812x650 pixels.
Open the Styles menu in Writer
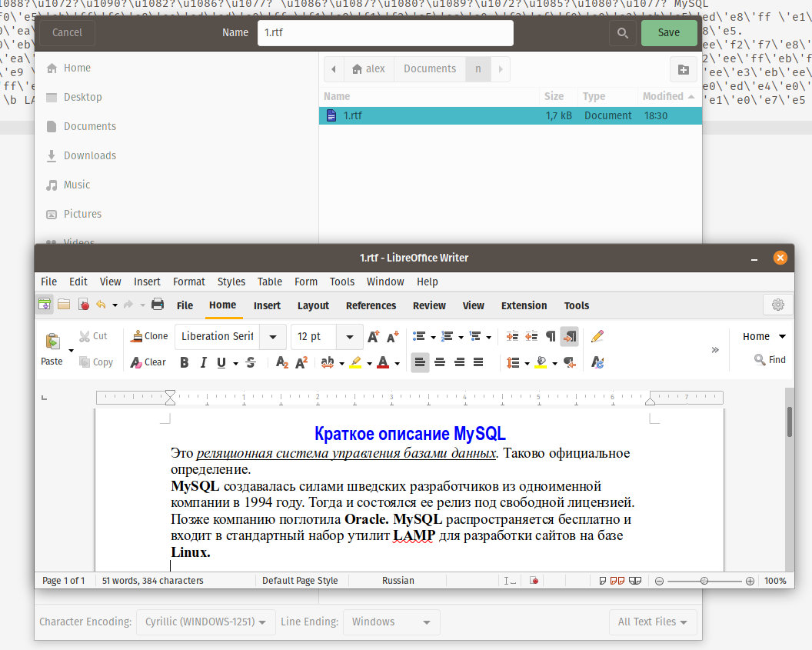[231, 282]
